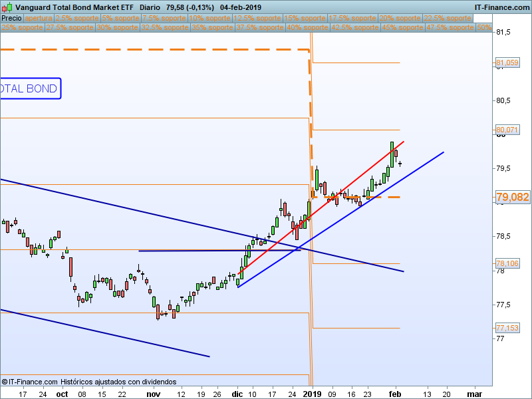Click the highlighted 79,082 price label
The image size is (532, 399).
click(512, 197)
